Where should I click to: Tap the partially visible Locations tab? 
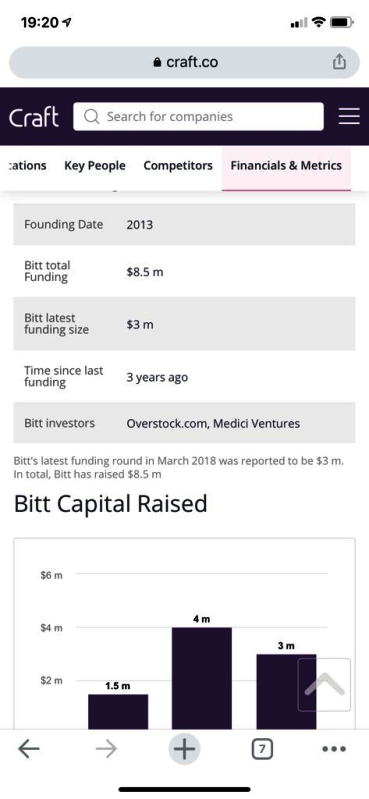[28, 166]
